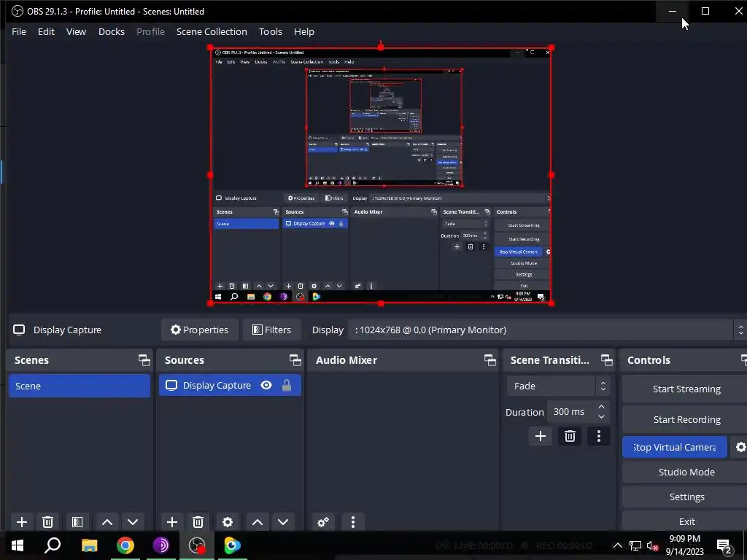Undock the Scenes panel
747x560 pixels.
click(144, 360)
